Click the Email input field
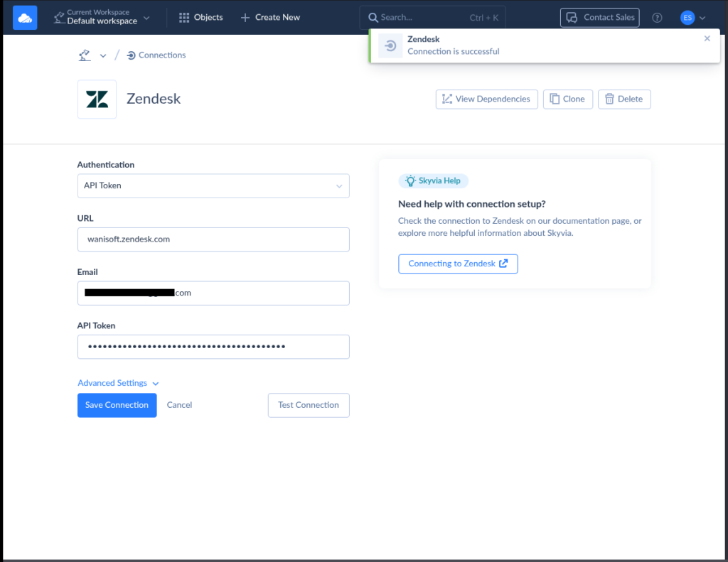The height and width of the screenshot is (562, 728). tap(213, 293)
